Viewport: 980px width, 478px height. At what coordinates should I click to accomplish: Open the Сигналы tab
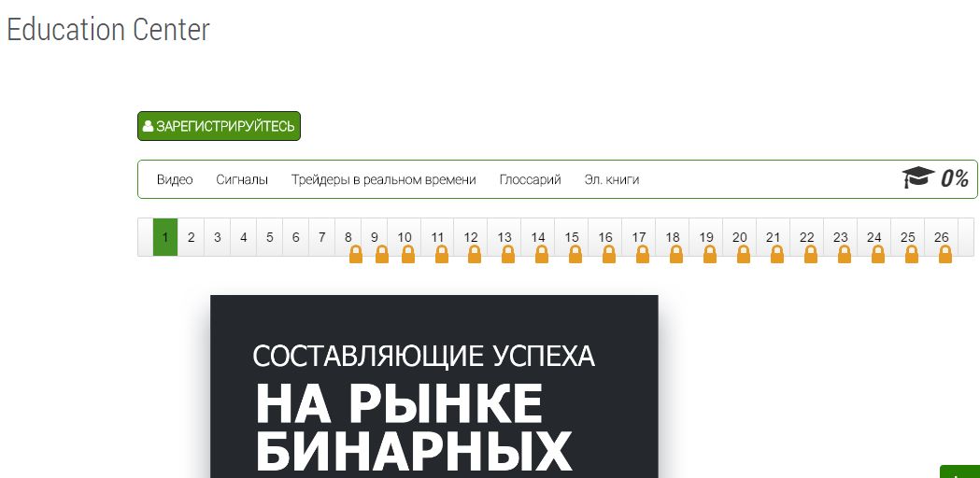(242, 180)
